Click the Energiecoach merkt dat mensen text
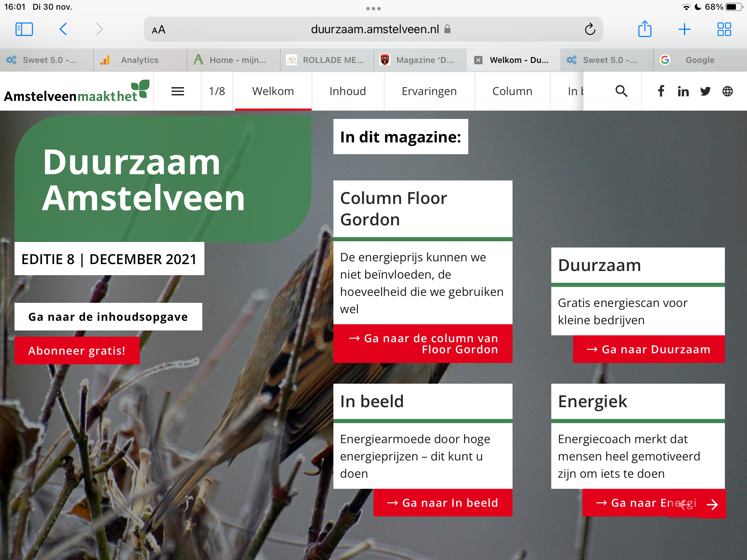 [x=629, y=456]
